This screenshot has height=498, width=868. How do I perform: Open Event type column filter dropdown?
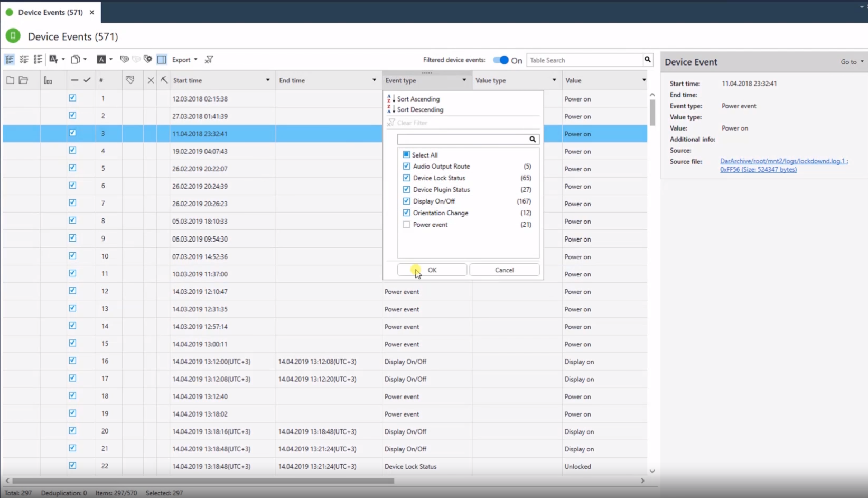click(x=464, y=80)
